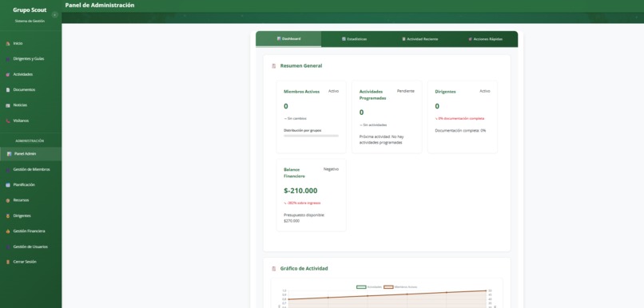Open Dirigentes y Guías from the sidebar
Image resolution: width=644 pixels, height=308 pixels.
tap(31, 58)
